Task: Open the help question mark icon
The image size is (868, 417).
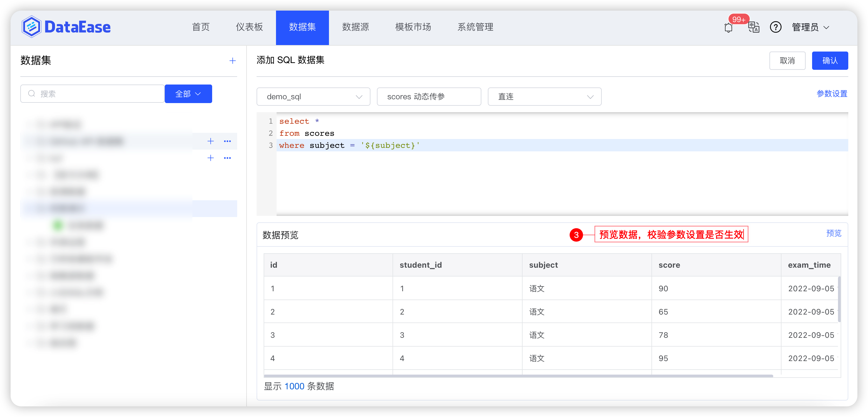Action: (775, 27)
